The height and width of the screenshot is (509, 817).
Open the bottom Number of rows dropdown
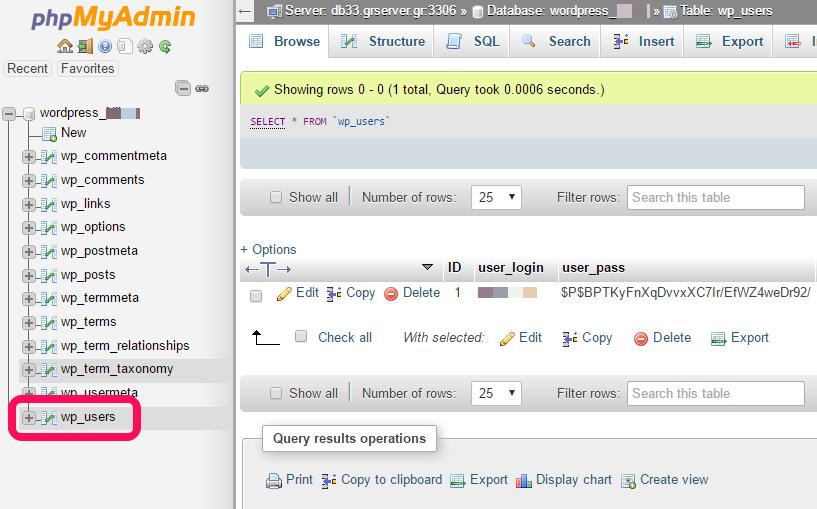(x=496, y=393)
